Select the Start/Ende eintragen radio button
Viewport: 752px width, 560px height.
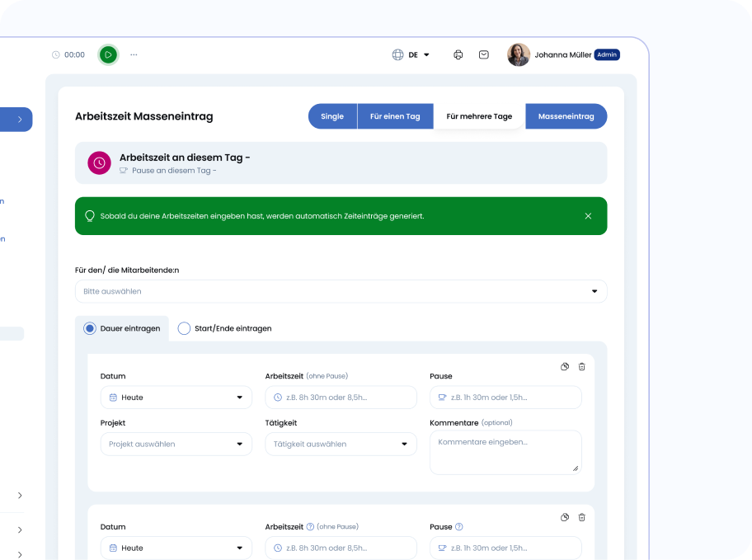click(x=184, y=328)
